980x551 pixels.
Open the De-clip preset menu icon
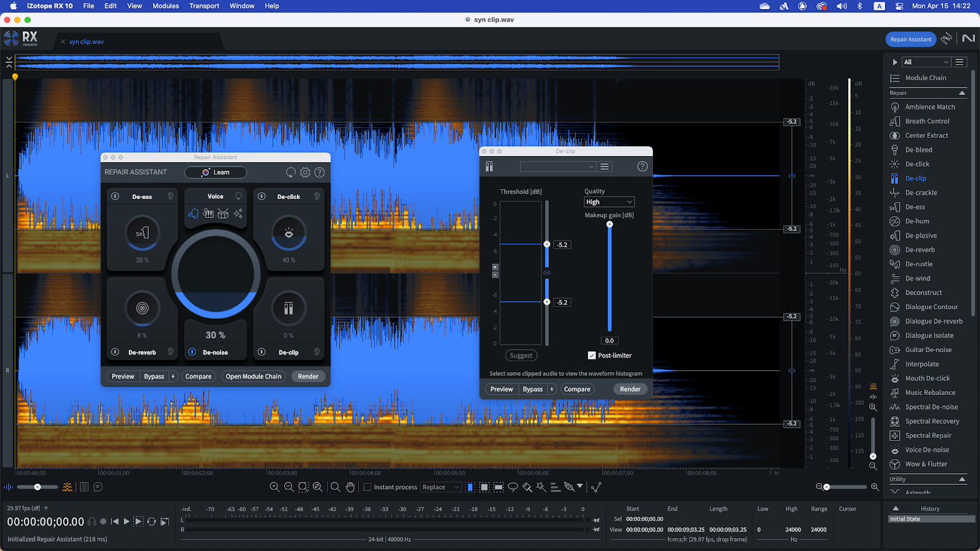(605, 167)
